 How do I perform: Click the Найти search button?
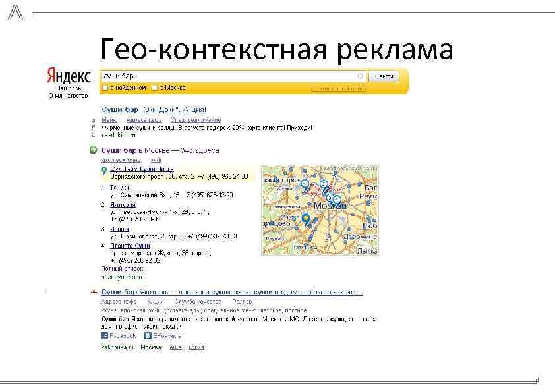click(x=384, y=76)
